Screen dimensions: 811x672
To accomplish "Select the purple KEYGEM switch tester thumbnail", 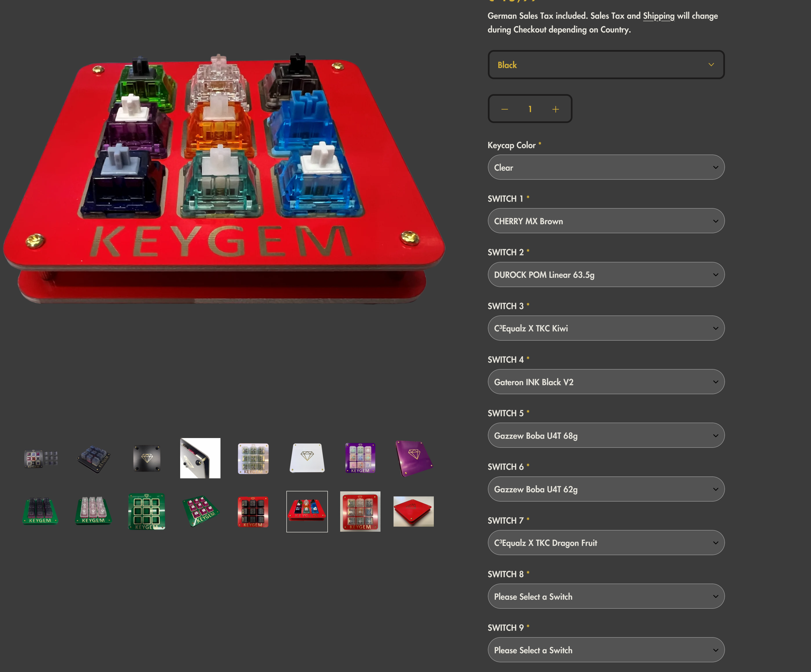I will coord(360,458).
